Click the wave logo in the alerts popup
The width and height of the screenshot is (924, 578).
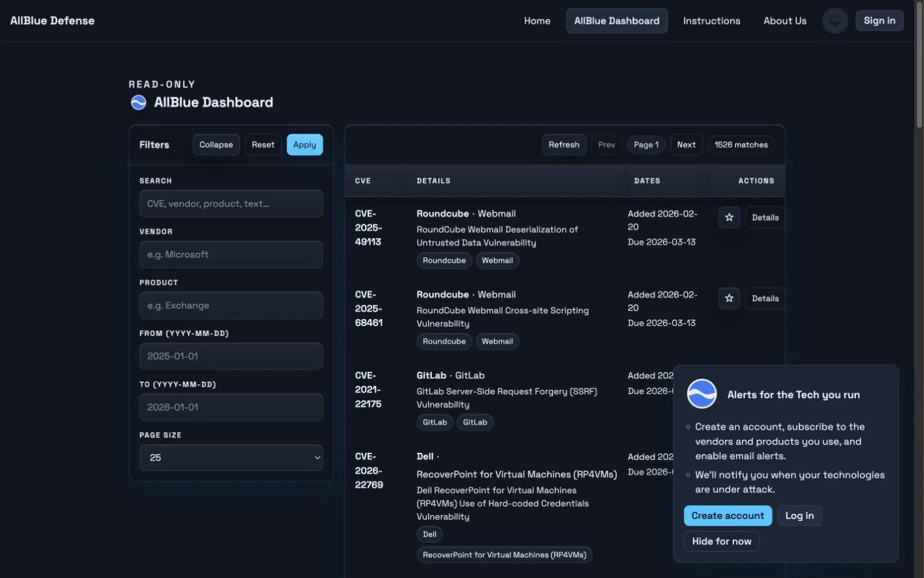702,393
